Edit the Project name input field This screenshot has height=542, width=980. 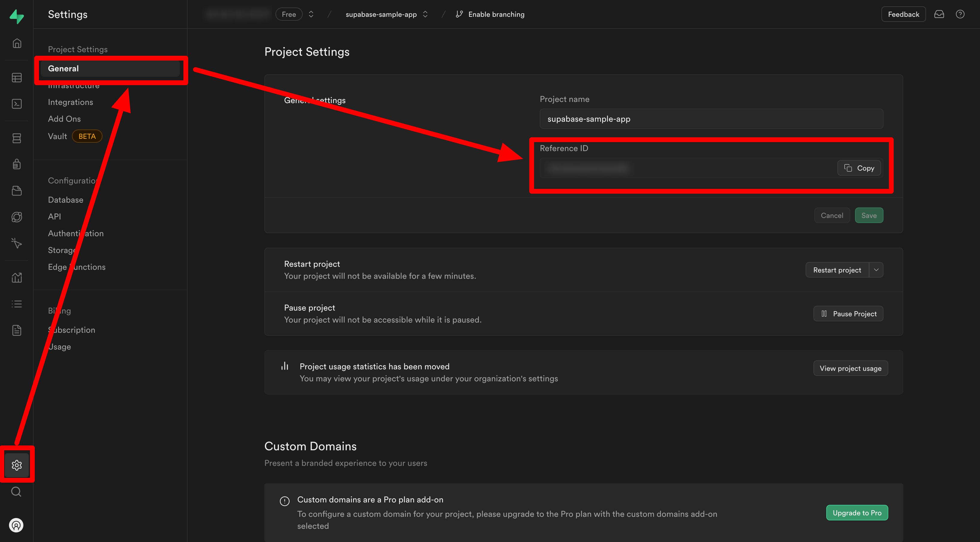(711, 119)
